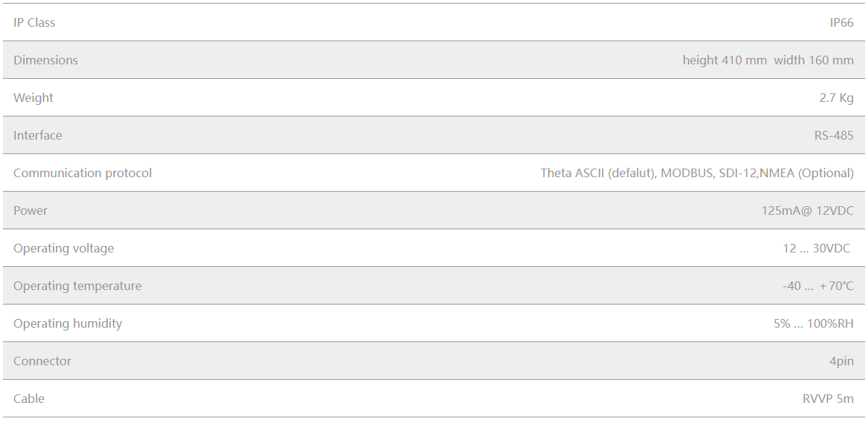Click the Communication protocol label
The width and height of the screenshot is (868, 421).
(x=82, y=173)
